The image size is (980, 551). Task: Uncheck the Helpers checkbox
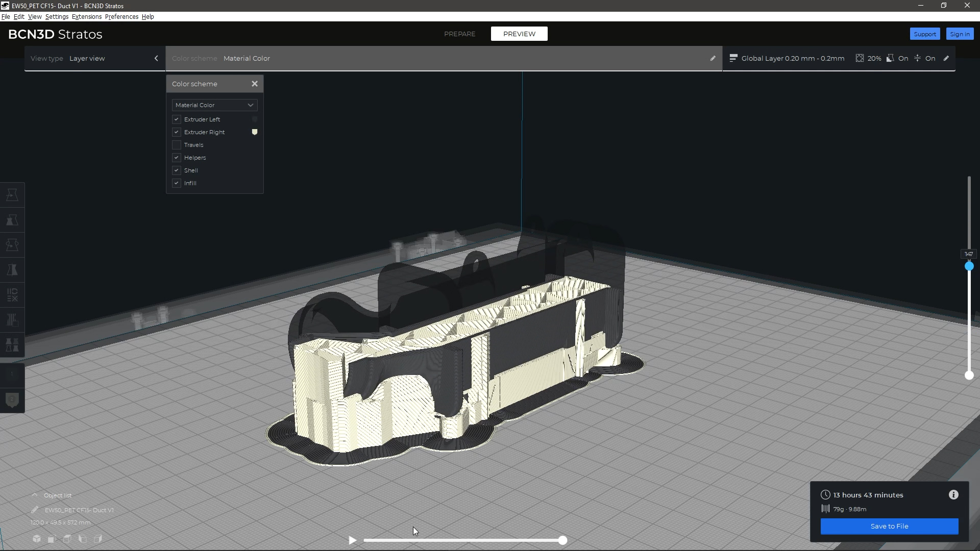177,158
